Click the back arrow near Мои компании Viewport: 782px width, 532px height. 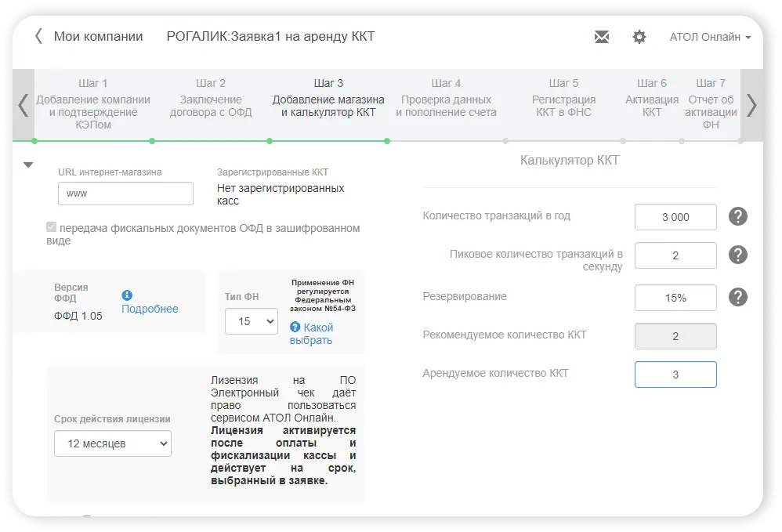tap(38, 36)
